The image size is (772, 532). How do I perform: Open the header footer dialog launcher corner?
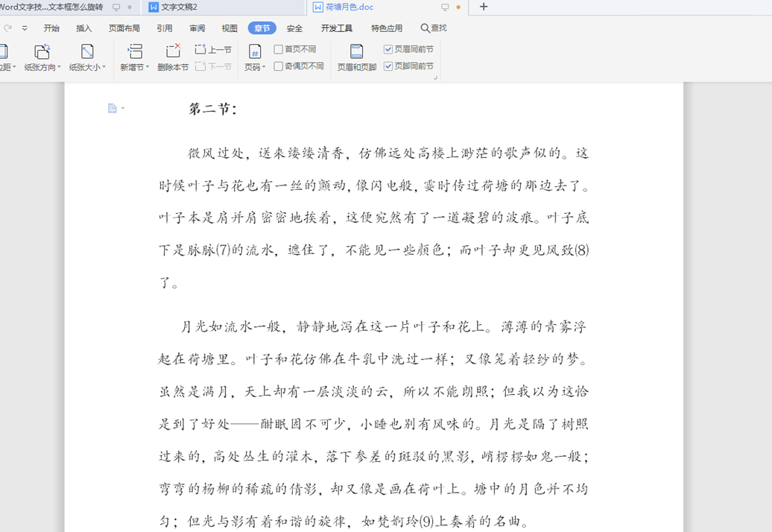435,77
